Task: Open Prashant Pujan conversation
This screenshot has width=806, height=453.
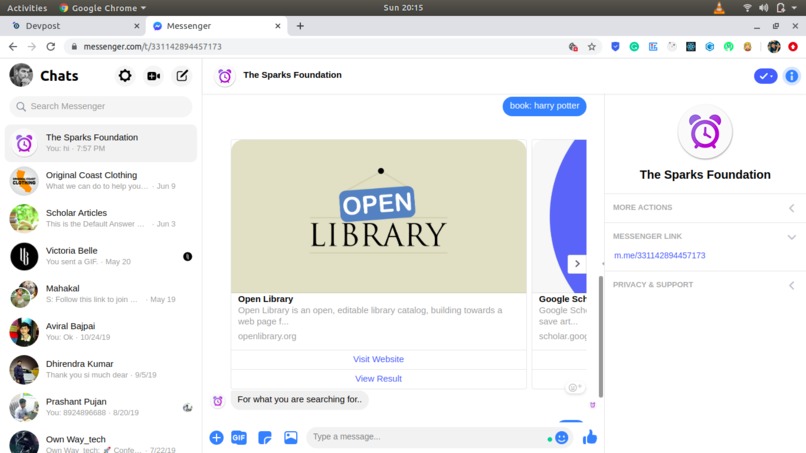Action: coord(101,407)
